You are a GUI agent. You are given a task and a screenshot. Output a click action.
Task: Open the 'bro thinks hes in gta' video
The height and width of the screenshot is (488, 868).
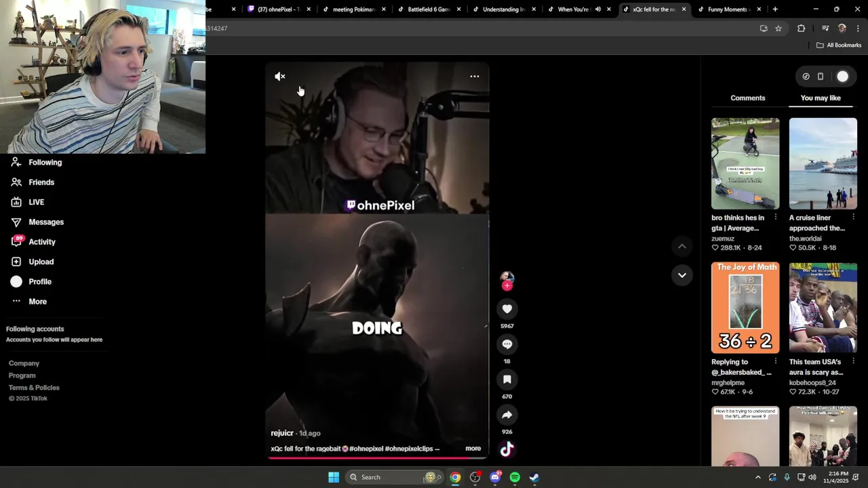coord(745,163)
